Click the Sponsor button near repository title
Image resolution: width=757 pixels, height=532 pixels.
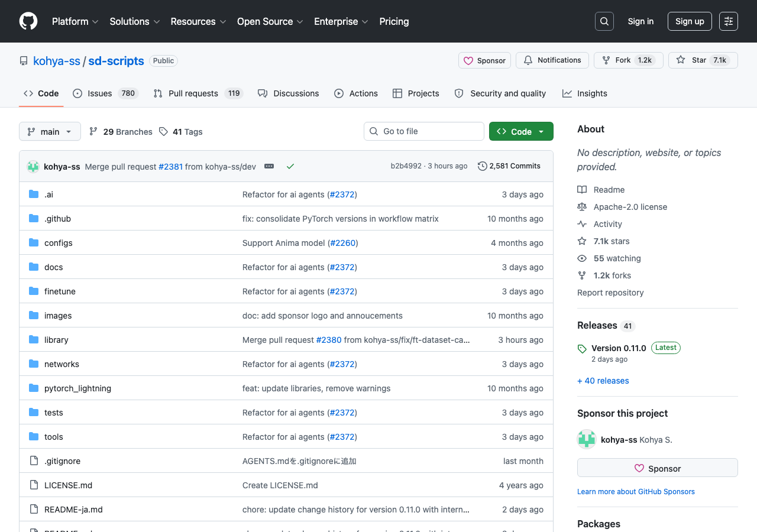tap(484, 60)
